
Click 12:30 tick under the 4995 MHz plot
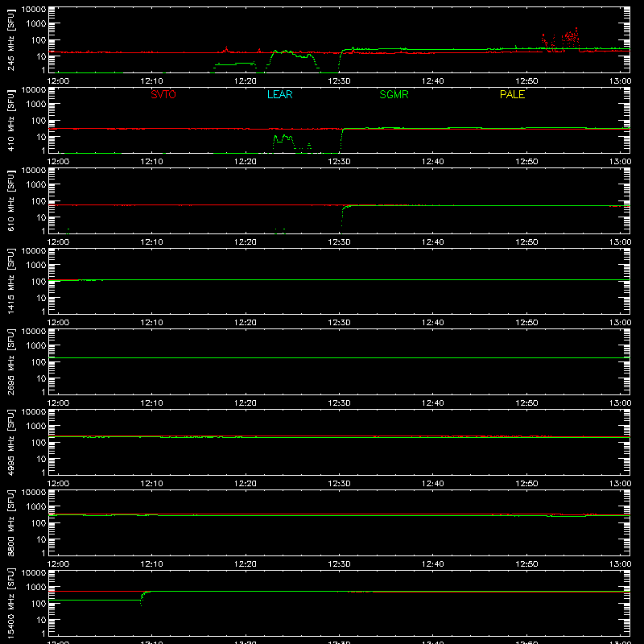pos(339,484)
